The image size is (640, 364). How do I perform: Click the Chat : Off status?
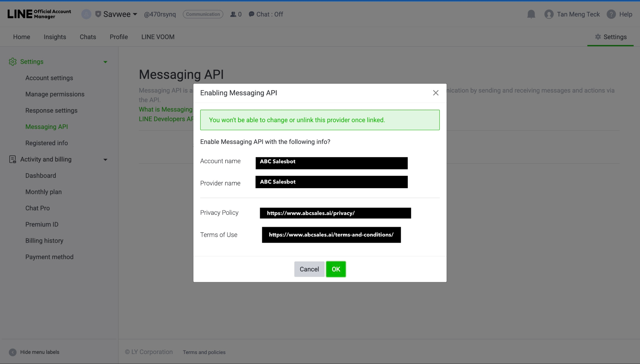pyautogui.click(x=266, y=14)
